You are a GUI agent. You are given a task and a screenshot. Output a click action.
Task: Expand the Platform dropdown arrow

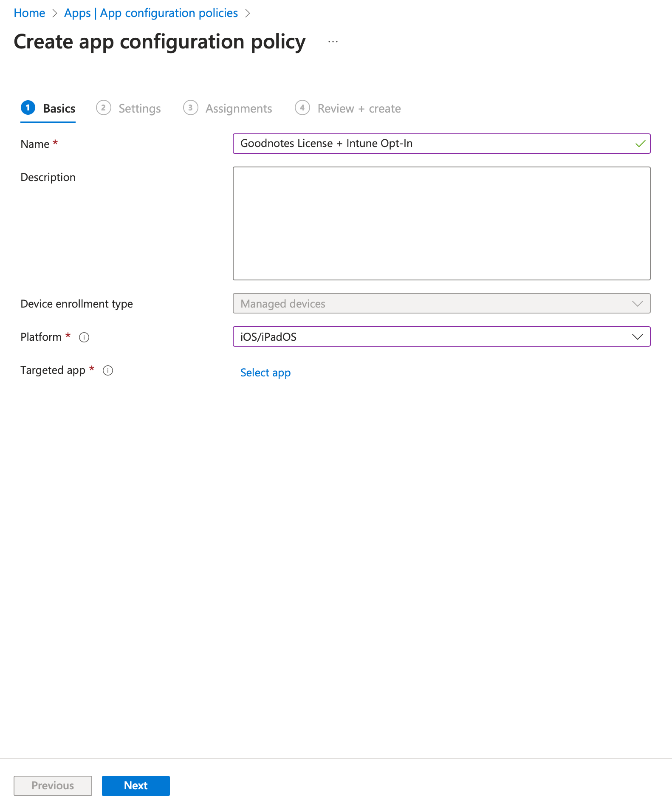pyautogui.click(x=637, y=337)
